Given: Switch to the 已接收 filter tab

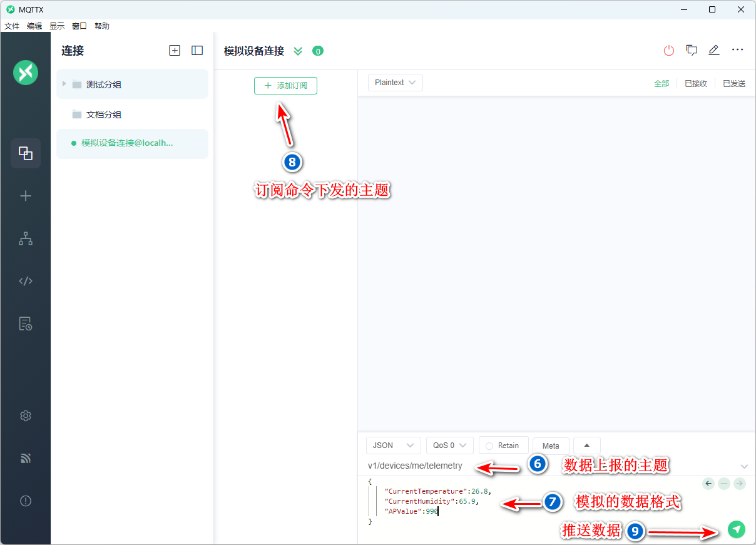Looking at the screenshot, I should (x=695, y=83).
